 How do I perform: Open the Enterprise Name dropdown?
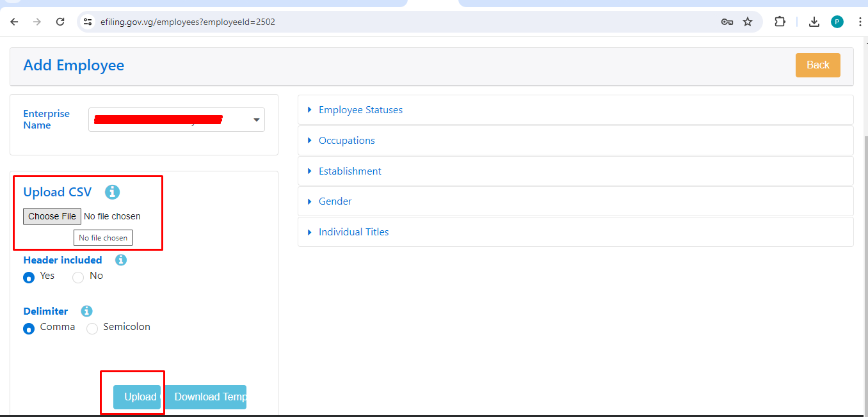coord(177,120)
